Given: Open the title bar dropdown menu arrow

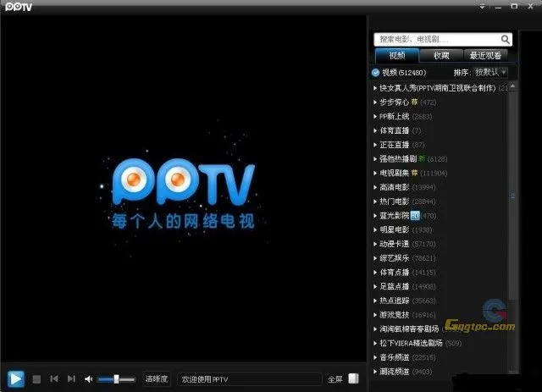Looking at the screenshot, I should (x=482, y=7).
